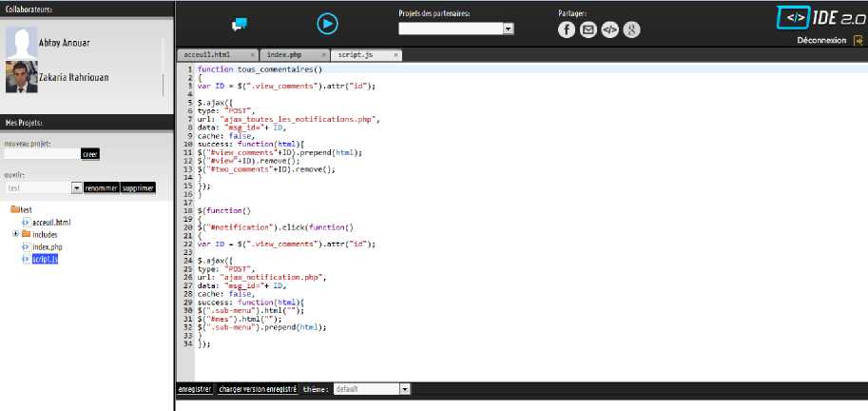Expand the includes folder

pyautogui.click(x=15, y=234)
